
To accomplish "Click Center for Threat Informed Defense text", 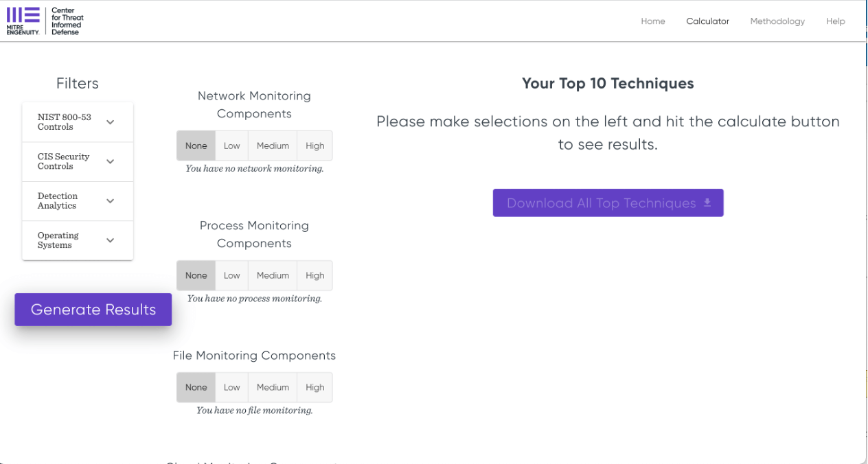I will coord(67,21).
